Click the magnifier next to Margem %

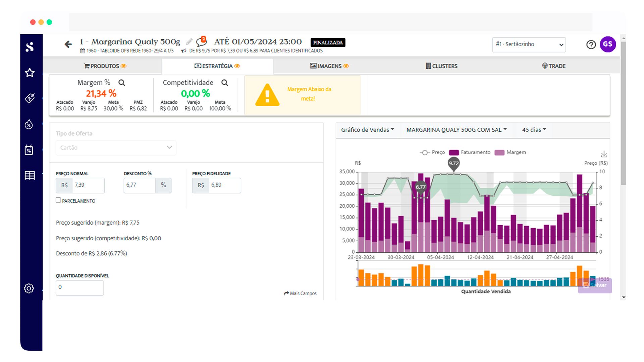click(x=122, y=82)
